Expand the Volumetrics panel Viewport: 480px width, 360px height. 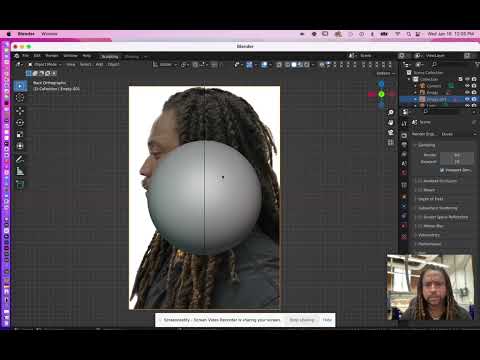[x=429, y=235]
